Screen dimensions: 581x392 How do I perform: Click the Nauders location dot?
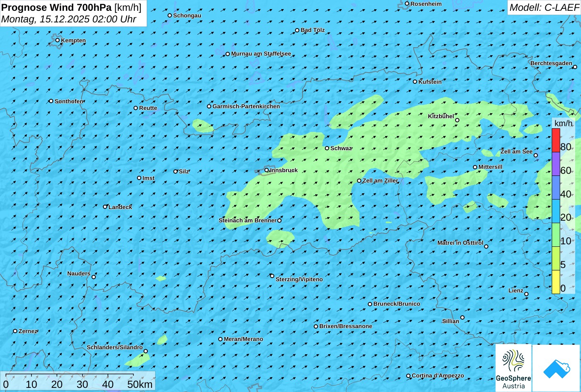tap(94, 277)
